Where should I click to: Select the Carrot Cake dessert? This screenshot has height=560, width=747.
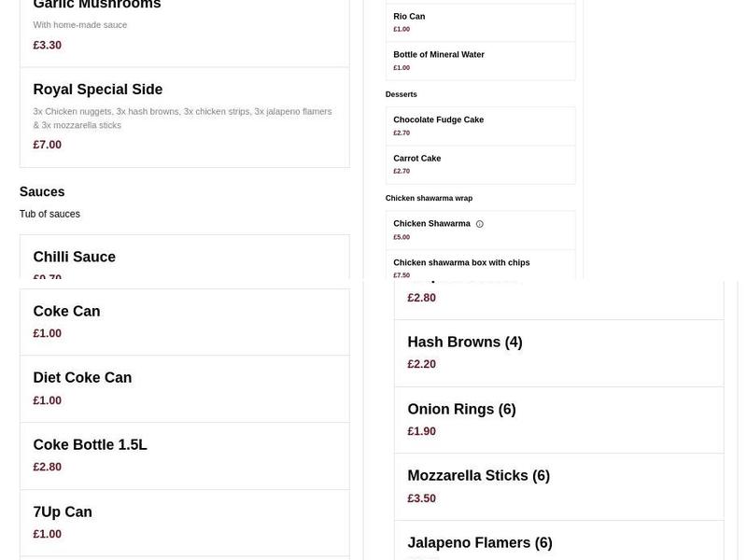480,165
